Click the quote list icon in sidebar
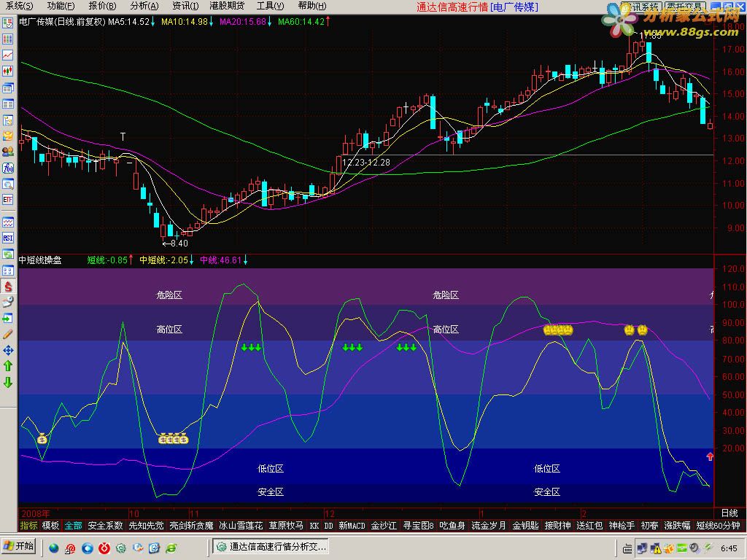This screenshot has width=747, height=560. coord(7,39)
